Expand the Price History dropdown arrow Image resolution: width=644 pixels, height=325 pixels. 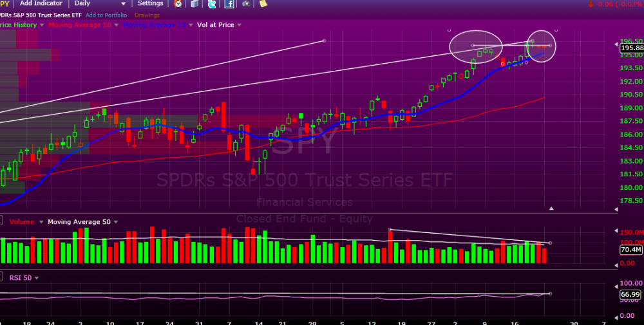tap(41, 25)
